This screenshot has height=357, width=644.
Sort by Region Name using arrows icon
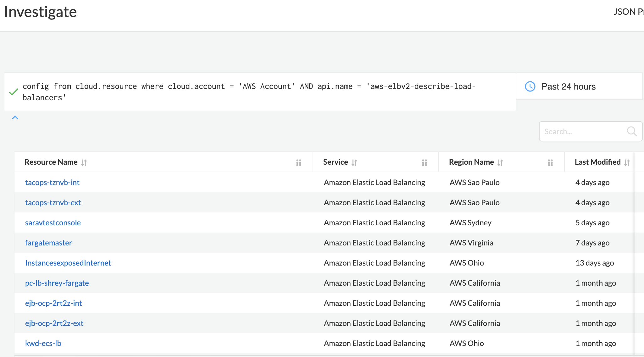coord(500,162)
